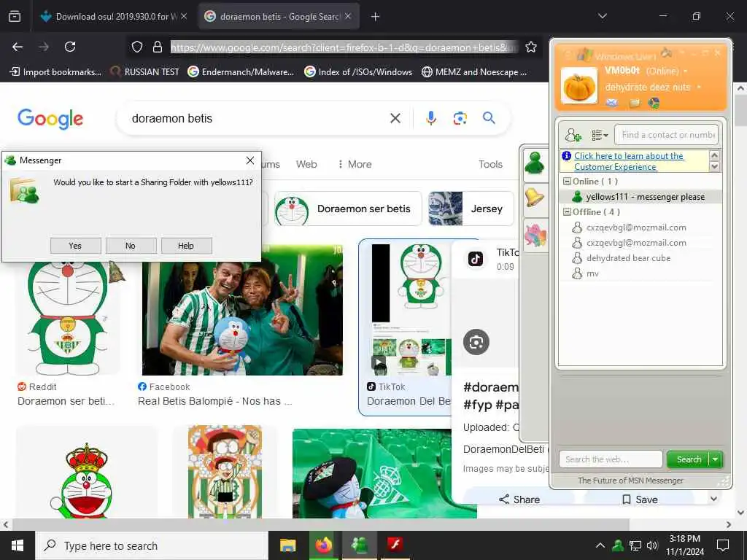Reload the page with Firefox refresh icon

[70, 47]
